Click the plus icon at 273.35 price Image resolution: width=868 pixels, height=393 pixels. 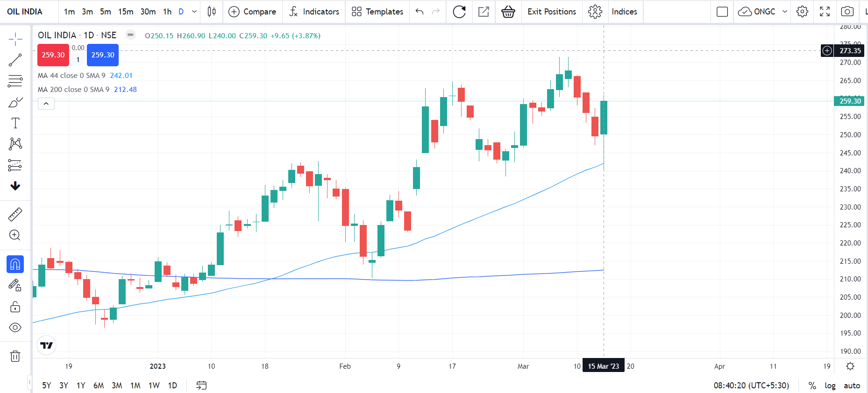(827, 50)
